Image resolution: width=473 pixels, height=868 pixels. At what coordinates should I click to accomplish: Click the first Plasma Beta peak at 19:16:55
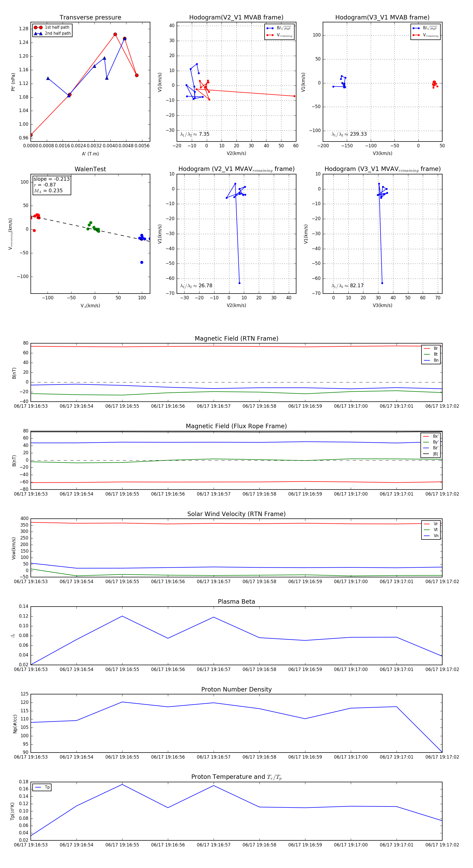[122, 616]
